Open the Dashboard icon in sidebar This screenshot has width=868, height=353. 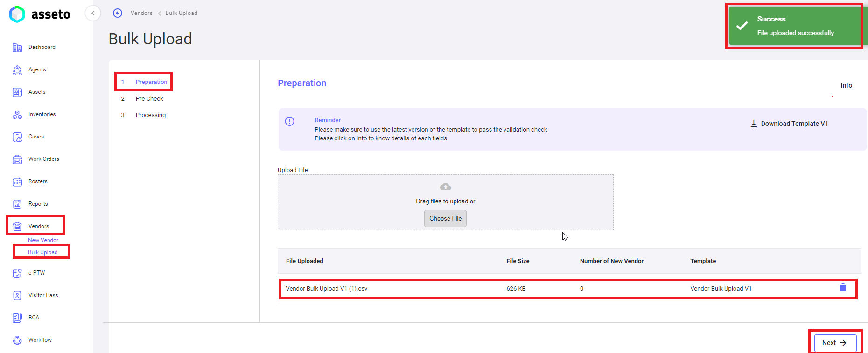pos(17,48)
